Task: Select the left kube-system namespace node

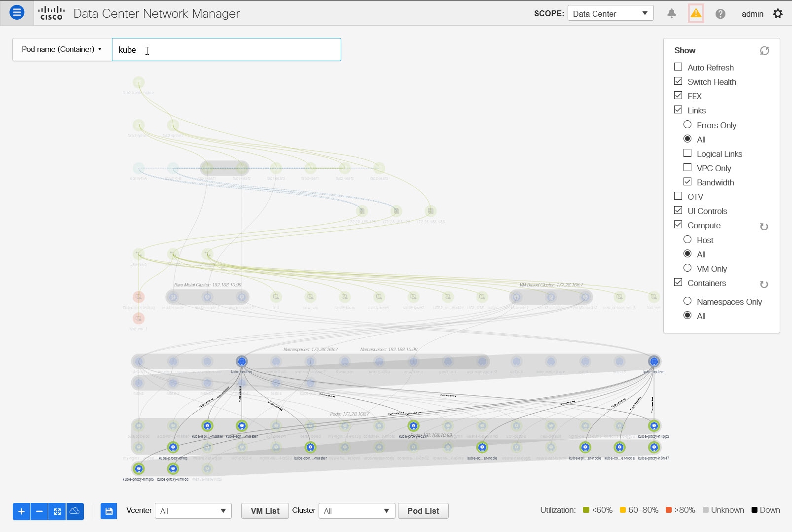Action: click(x=242, y=361)
